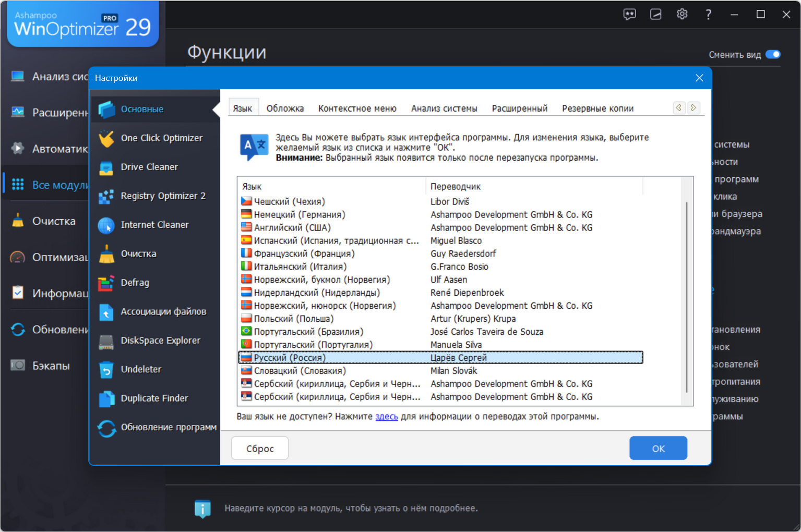Open Defrag settings
Screen dimensions: 801x532
(155, 283)
